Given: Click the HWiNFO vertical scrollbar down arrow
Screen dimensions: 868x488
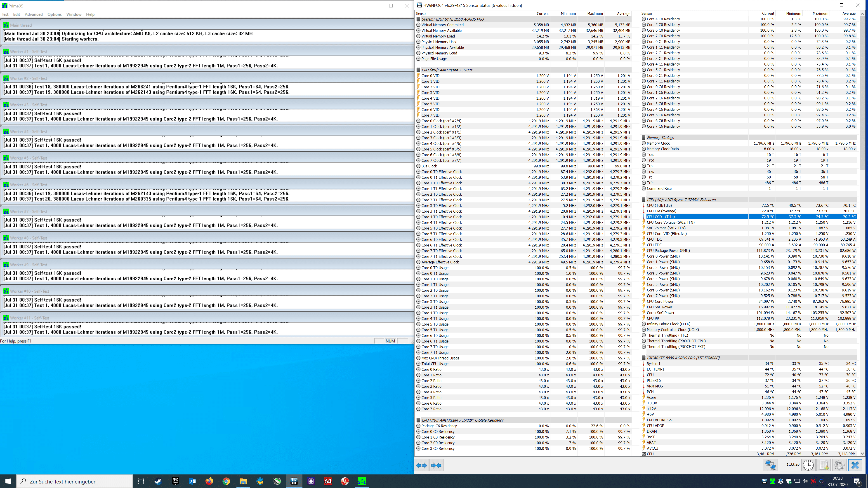Looking at the screenshot, I should pos(862,454).
